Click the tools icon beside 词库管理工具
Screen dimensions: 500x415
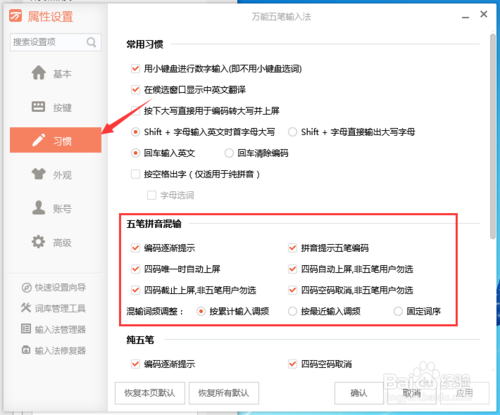pos(26,308)
